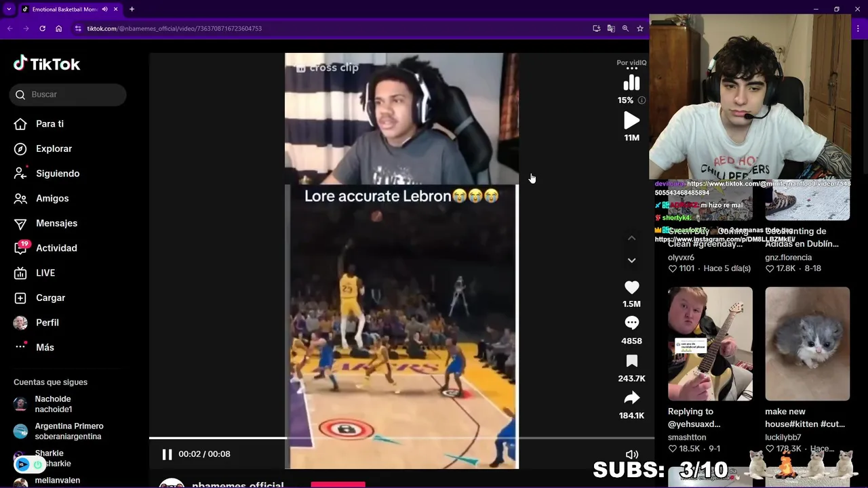This screenshot has width=868, height=488.
Task: Click the tiktok.com address bar URL
Action: (174, 28)
